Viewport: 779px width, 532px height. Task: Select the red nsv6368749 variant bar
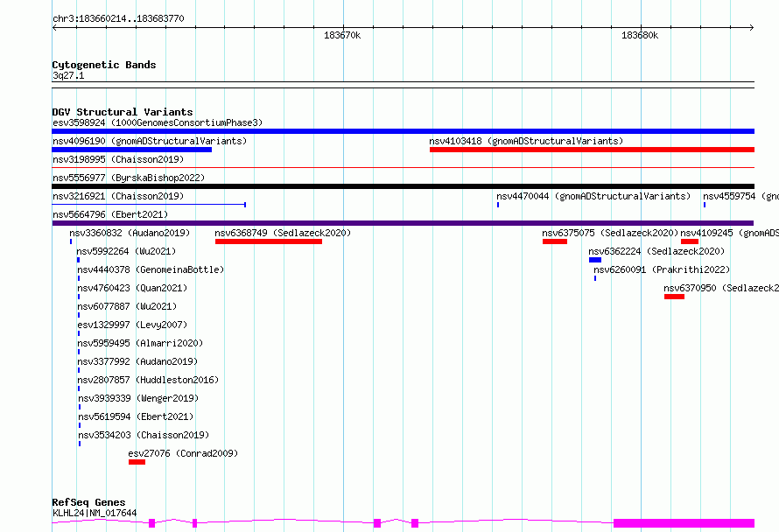[269, 241]
